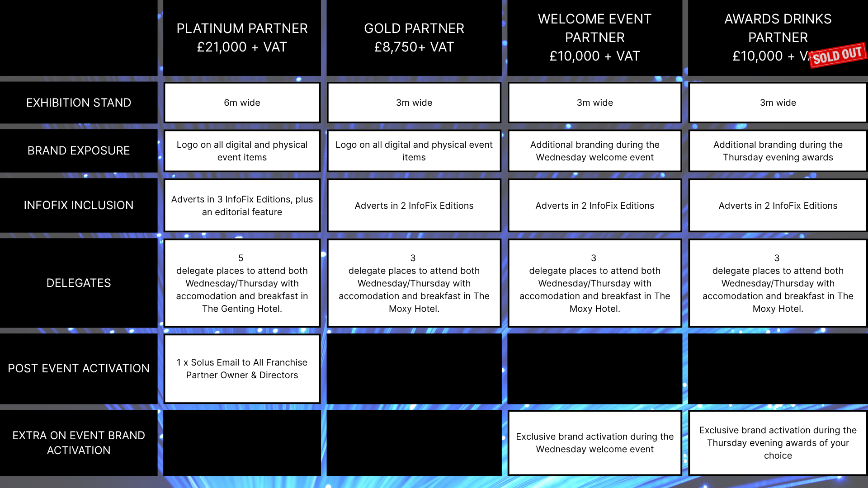This screenshot has height=488, width=868.
Task: Click the Exhibition Stand row label
Action: point(79,103)
